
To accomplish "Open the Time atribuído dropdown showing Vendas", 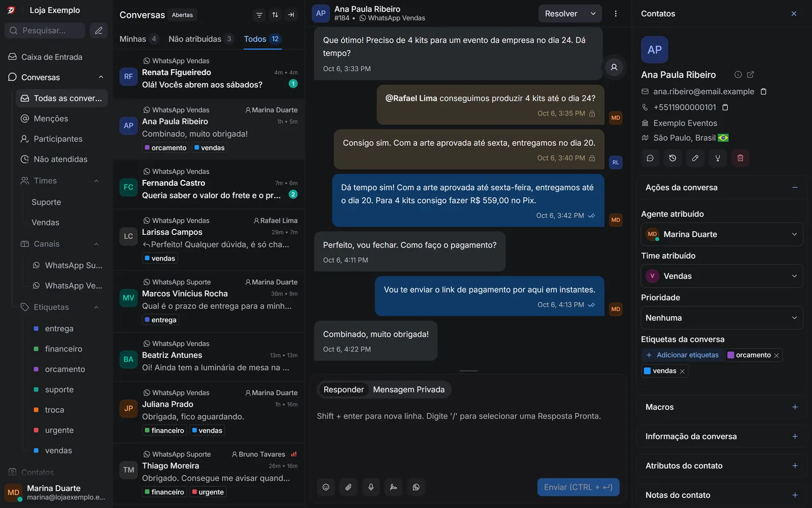I will click(x=722, y=276).
